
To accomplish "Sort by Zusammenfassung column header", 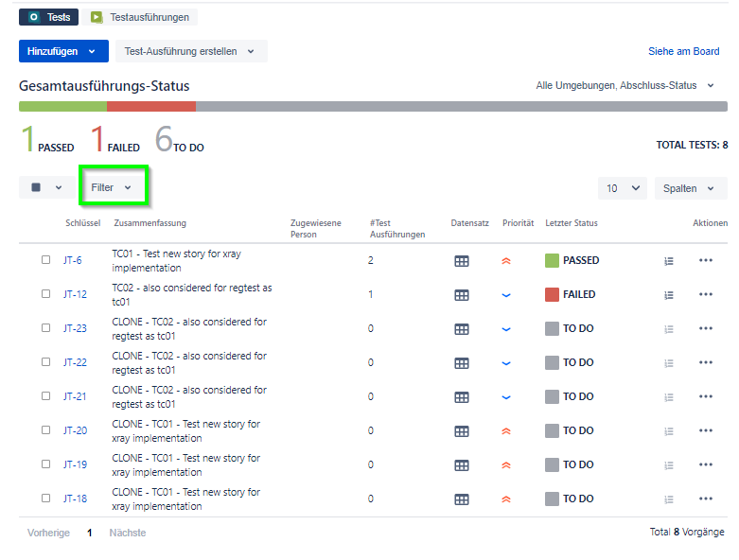I will pos(150,223).
